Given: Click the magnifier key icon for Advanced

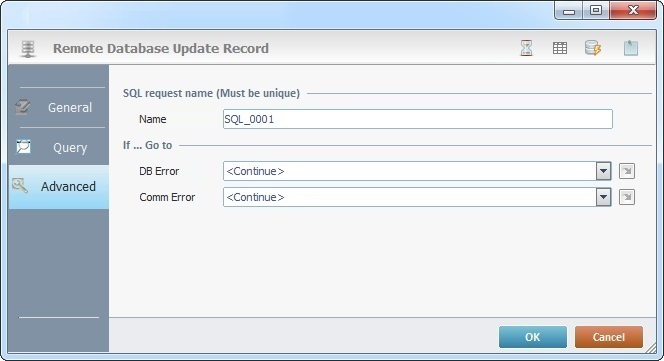Looking at the screenshot, I should point(20,186).
